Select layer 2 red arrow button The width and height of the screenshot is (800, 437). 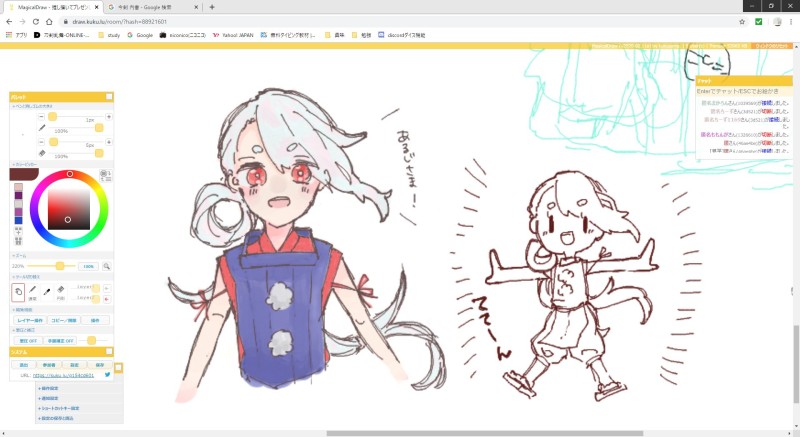tap(107, 299)
